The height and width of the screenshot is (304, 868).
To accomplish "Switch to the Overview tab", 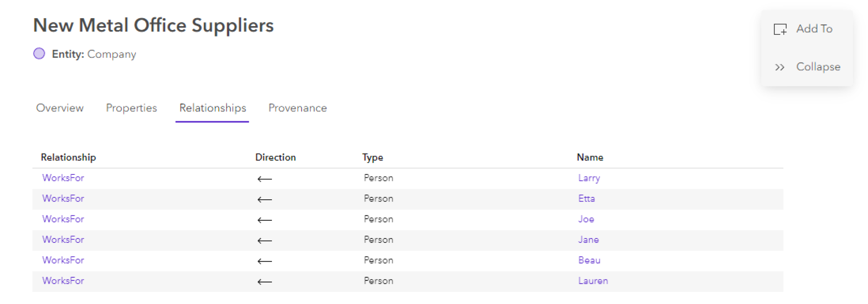I will pyautogui.click(x=60, y=108).
